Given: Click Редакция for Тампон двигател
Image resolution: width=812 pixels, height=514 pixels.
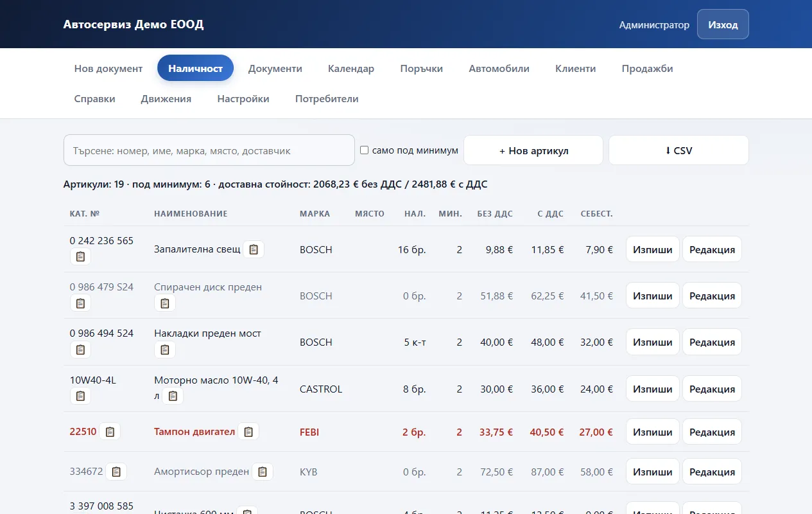Looking at the screenshot, I should click(712, 432).
